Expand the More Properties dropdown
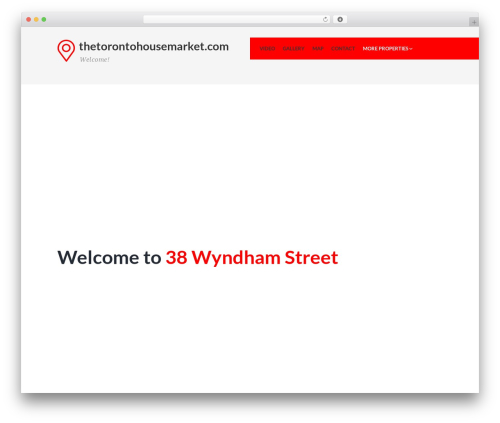The image size is (500, 423). 387,49
